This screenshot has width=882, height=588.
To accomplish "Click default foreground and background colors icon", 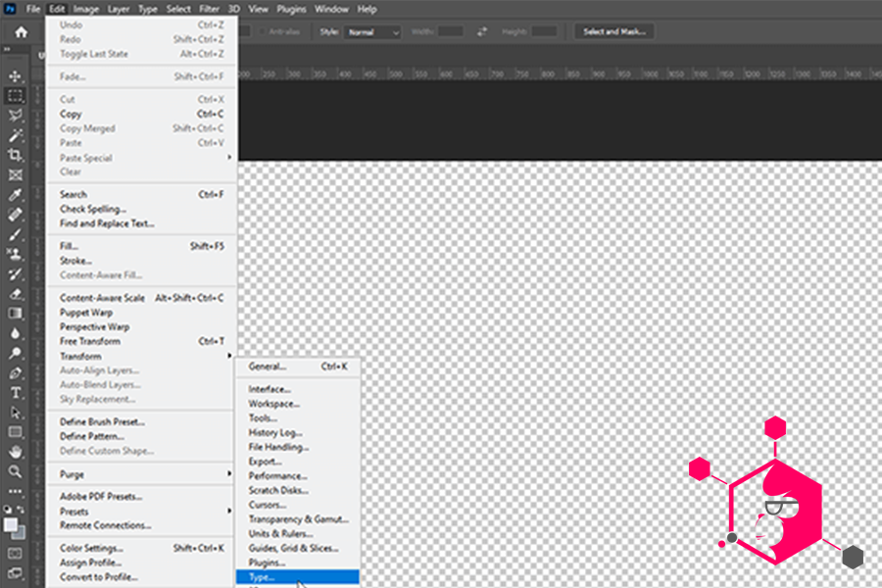I will [7, 510].
